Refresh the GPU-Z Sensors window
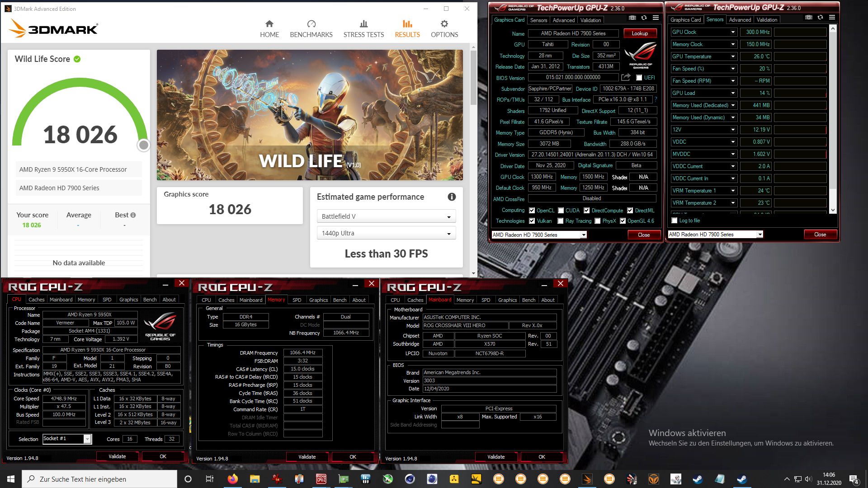The width and height of the screenshot is (868, 488). coord(820,17)
